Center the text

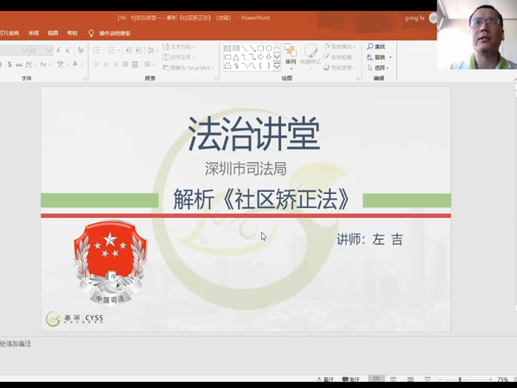coord(106,64)
